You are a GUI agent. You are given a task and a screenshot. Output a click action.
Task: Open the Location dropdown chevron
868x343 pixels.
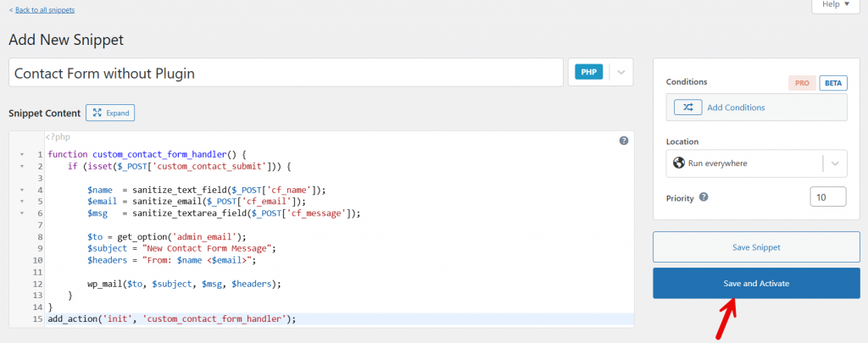835,163
